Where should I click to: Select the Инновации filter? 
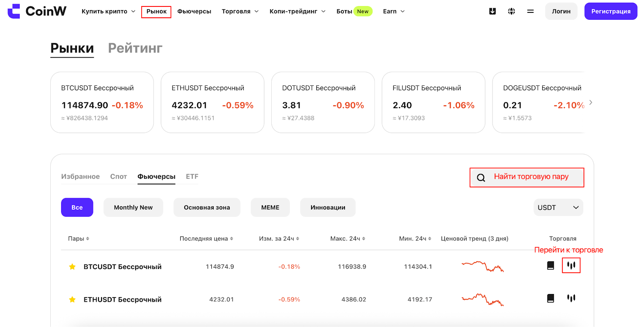click(328, 207)
